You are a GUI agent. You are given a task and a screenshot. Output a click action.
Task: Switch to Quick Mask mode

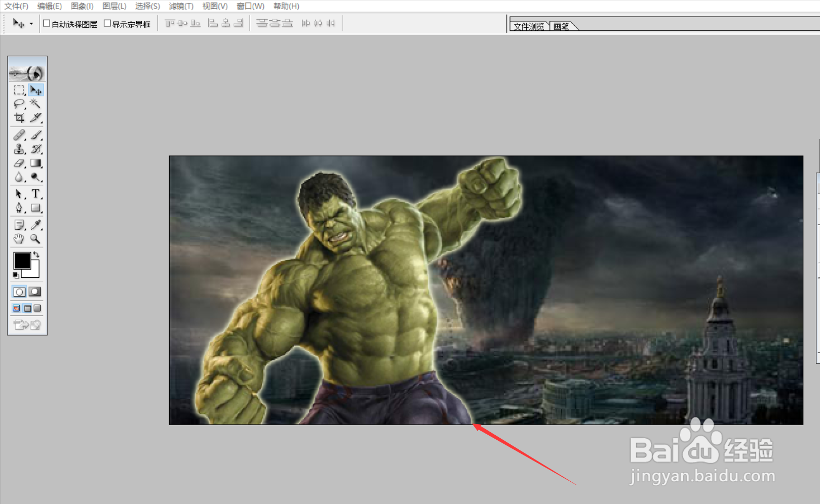(x=35, y=292)
